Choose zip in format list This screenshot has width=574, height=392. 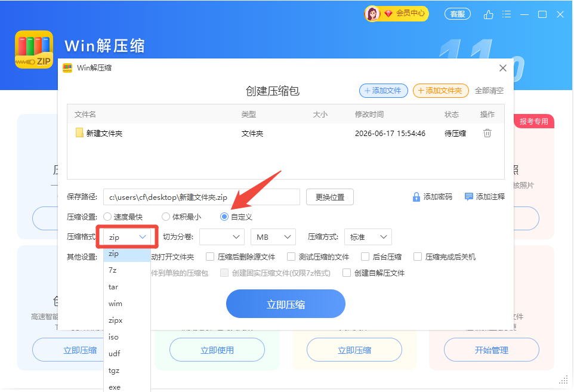[x=127, y=254]
